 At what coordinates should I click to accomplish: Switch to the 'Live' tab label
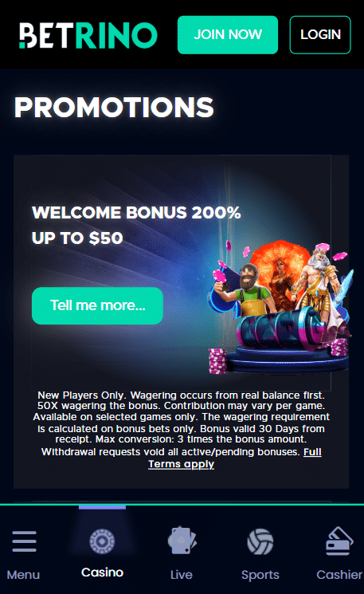click(182, 575)
